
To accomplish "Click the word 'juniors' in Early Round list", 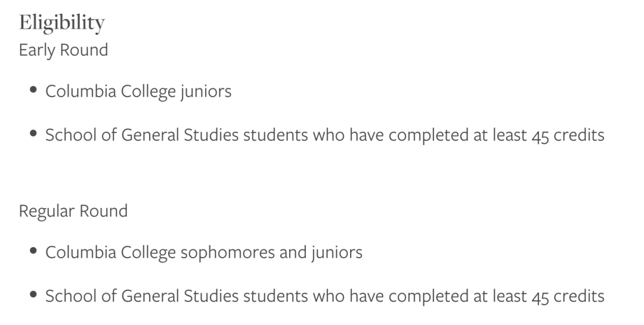I will [x=206, y=91].
